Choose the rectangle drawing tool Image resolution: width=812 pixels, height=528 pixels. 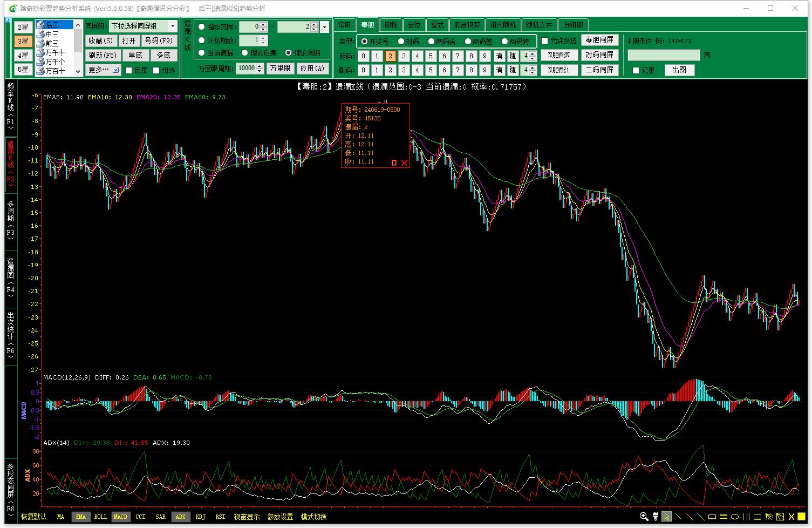point(712,517)
